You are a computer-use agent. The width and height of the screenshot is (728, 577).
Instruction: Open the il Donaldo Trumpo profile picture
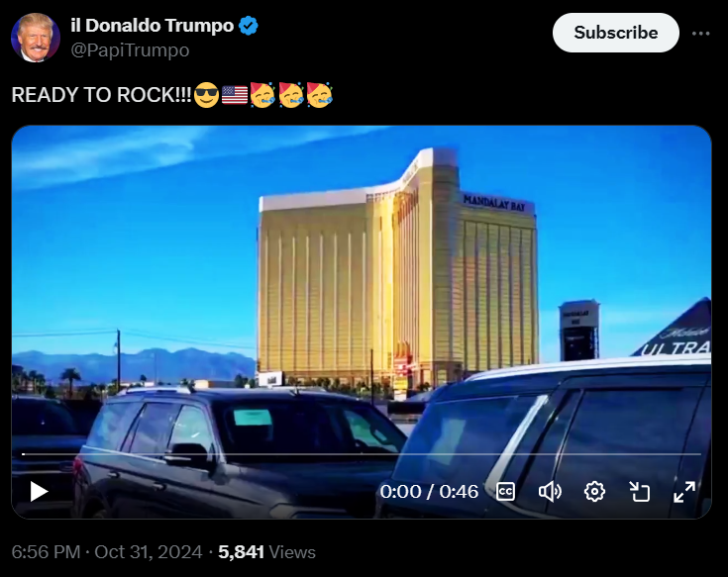(x=36, y=38)
